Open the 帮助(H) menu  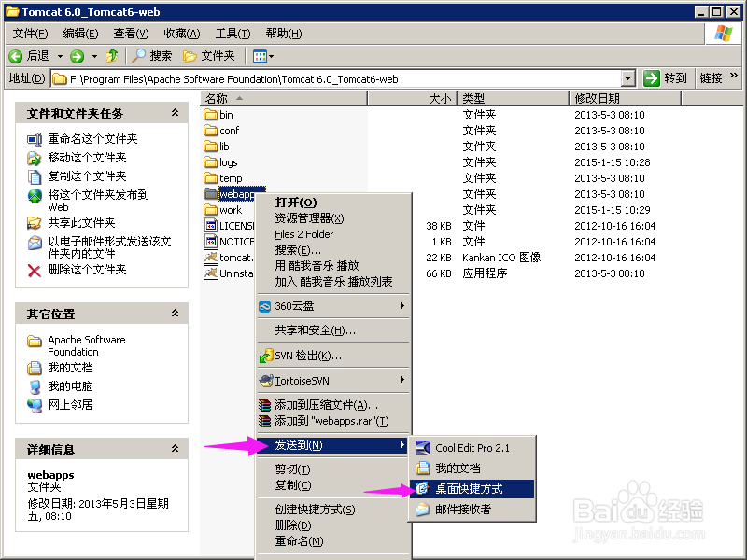(x=284, y=34)
